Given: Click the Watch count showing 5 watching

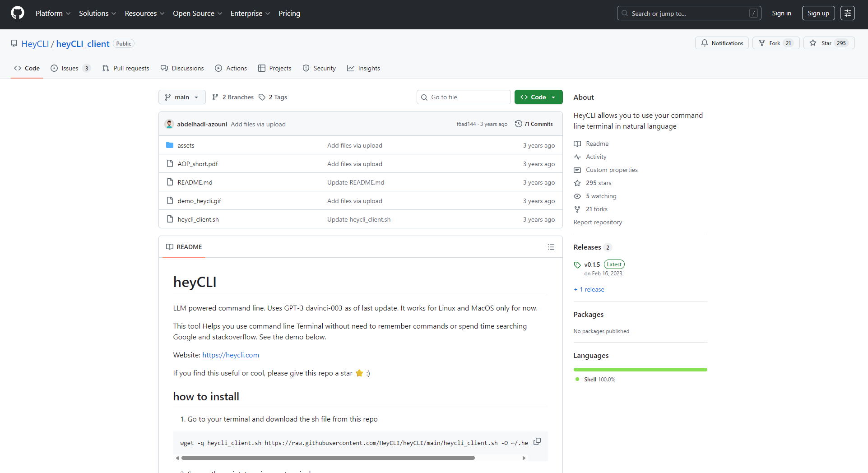Looking at the screenshot, I should [600, 196].
